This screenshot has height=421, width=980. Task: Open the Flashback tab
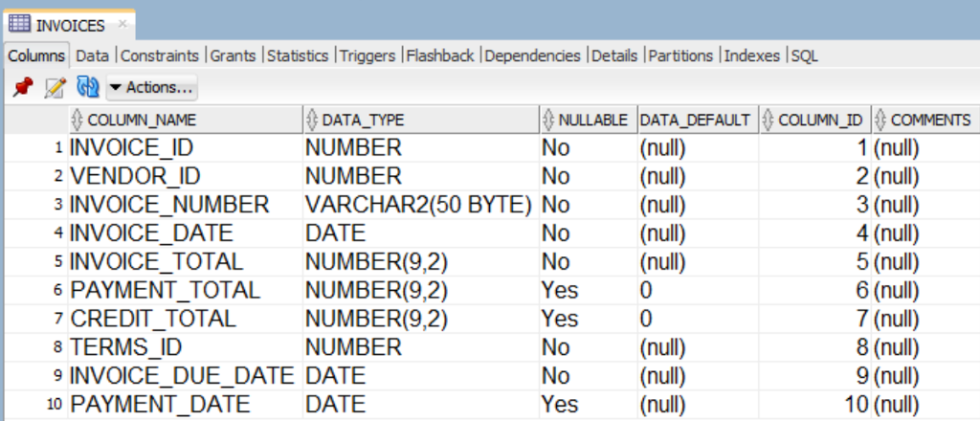tap(440, 55)
